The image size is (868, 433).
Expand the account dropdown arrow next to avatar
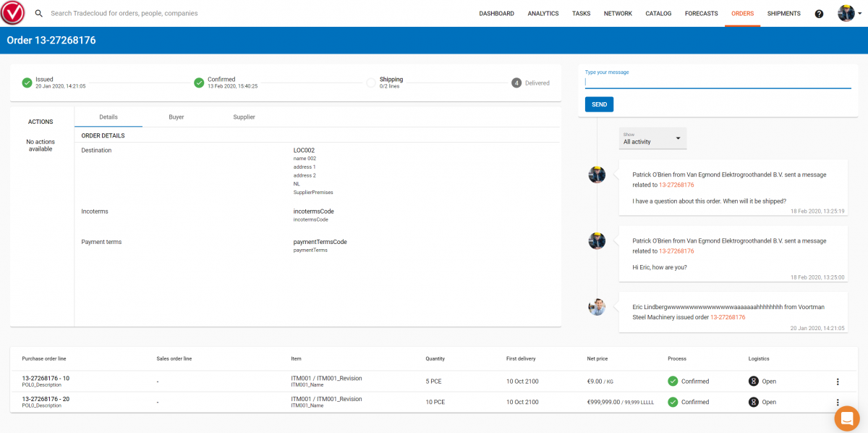point(859,13)
